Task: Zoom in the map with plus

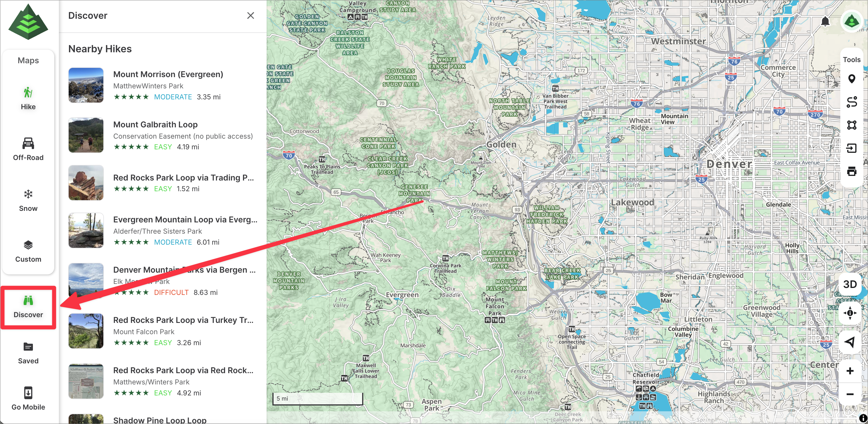Action: click(x=850, y=371)
